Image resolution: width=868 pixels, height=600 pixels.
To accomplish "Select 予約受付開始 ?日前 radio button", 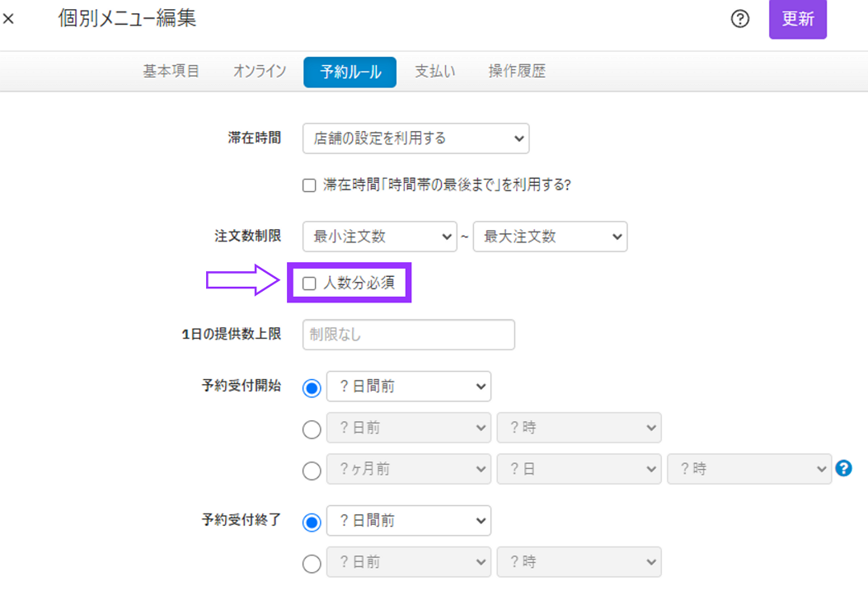I will [312, 429].
